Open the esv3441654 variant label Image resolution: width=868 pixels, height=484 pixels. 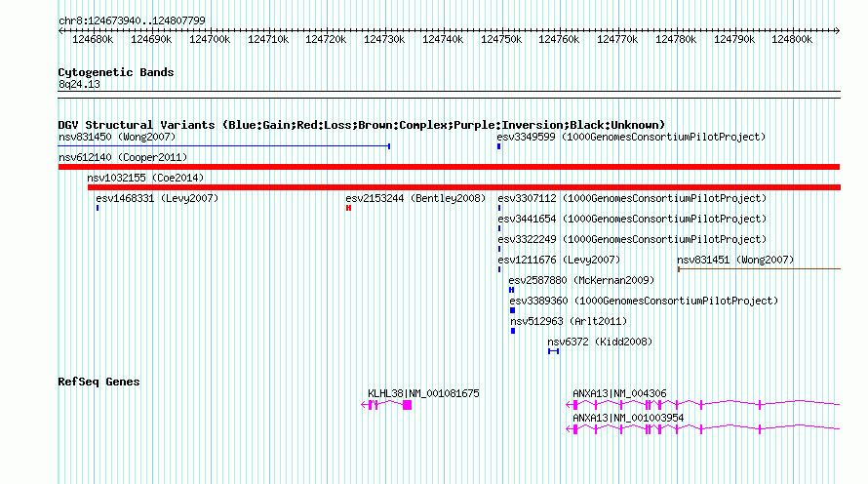632,219
